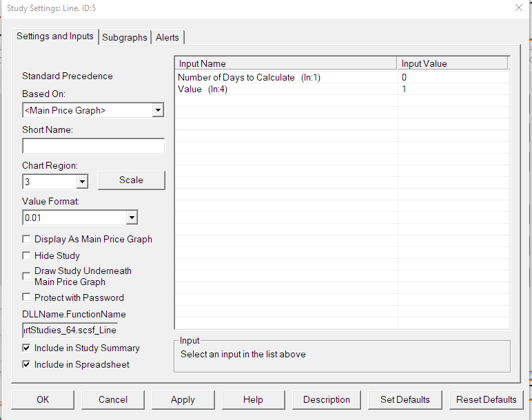Confirm settings with the OK button
The image size is (532, 420).
point(43,399)
